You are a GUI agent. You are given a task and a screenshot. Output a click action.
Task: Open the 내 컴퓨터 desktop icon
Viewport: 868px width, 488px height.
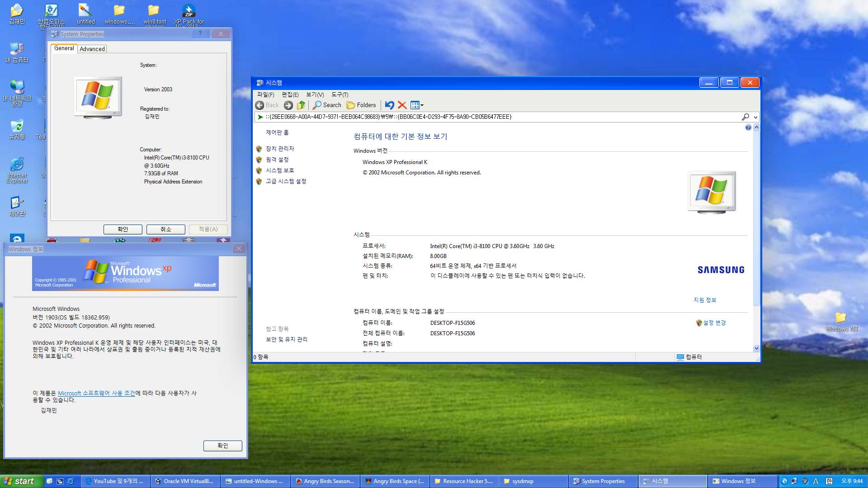(17, 52)
